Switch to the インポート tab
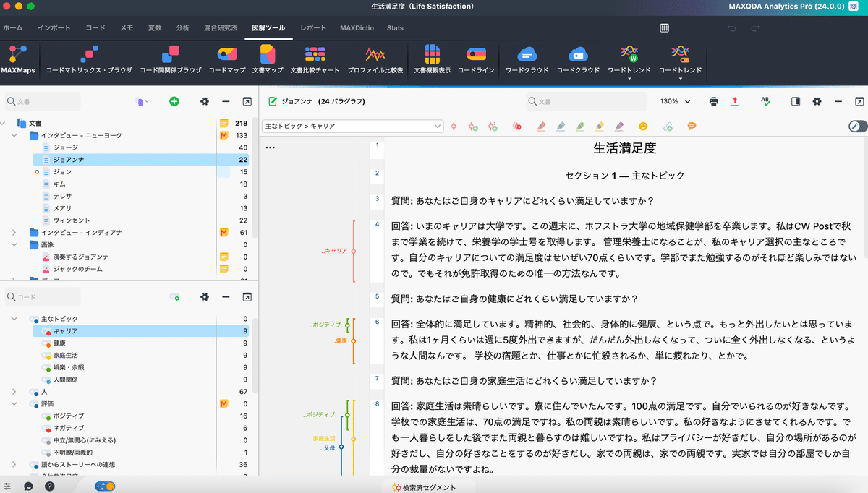Image resolution: width=868 pixels, height=493 pixels. (x=53, y=28)
